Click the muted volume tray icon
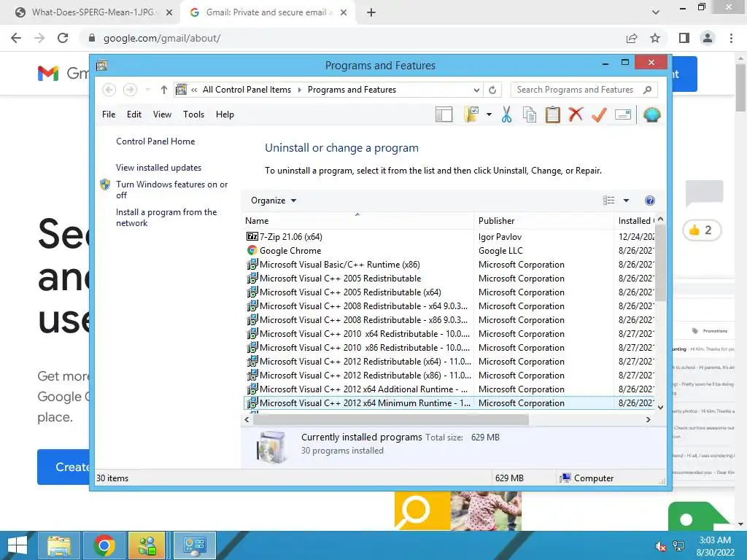 click(x=661, y=546)
